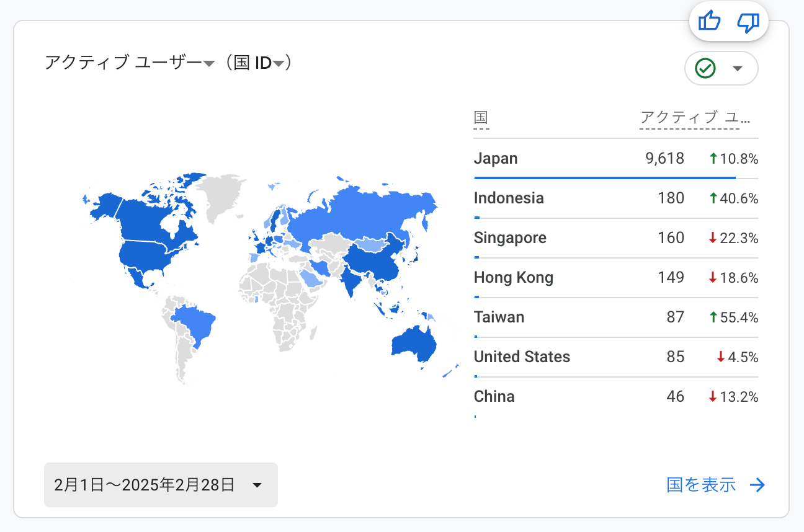Open the 国 ID dimension dropdown

pyautogui.click(x=279, y=61)
